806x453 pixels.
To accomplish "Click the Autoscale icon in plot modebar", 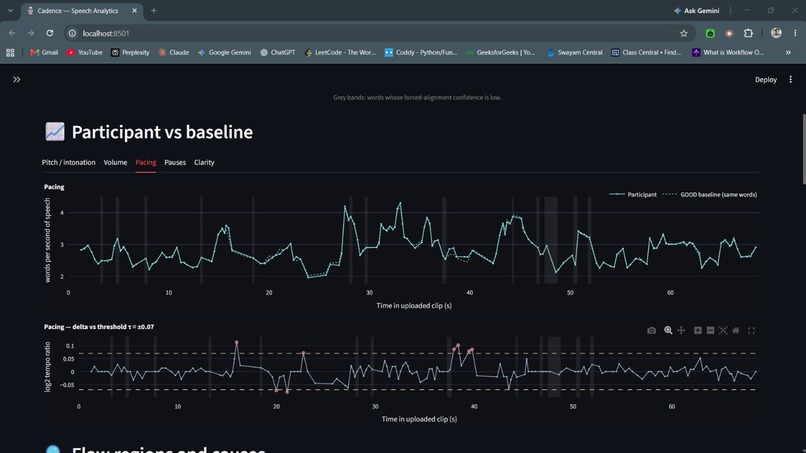I will (x=723, y=331).
